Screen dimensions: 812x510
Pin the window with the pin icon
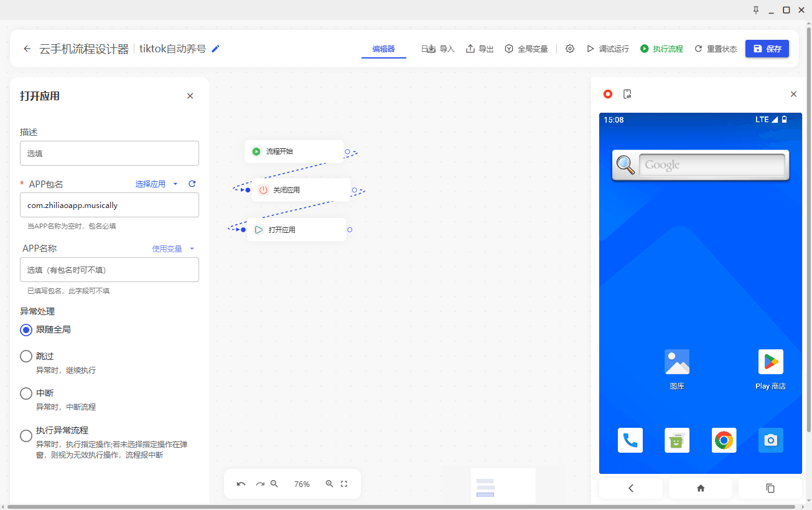pos(756,10)
